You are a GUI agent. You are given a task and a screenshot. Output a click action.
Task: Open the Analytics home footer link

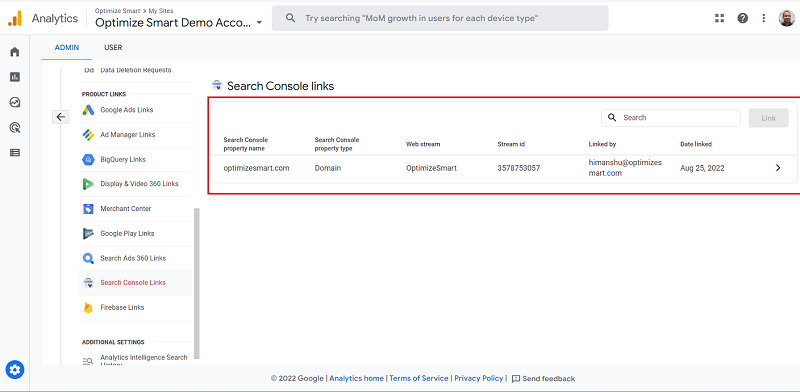tap(356, 379)
